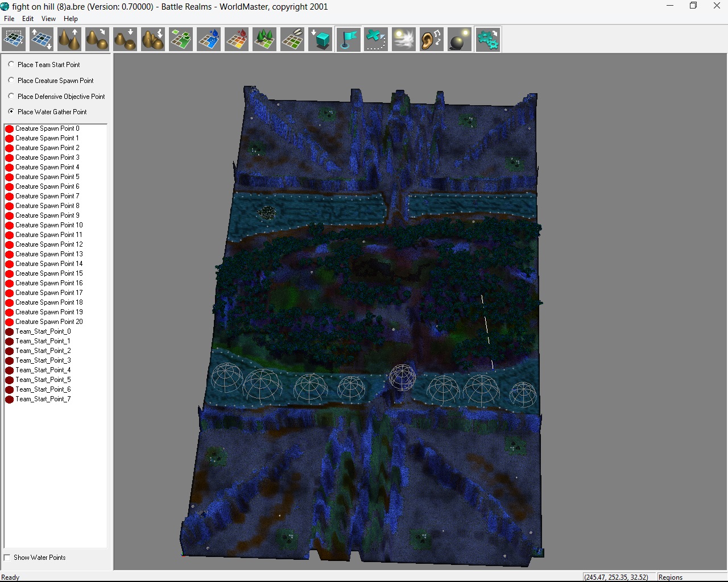Choose Team_Start_Point_2 row
Viewport: 728px width, 582px height.
click(38, 351)
